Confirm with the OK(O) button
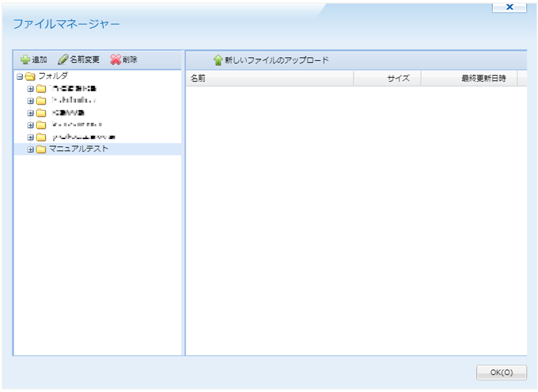This screenshot has height=392, width=538. coord(501,372)
